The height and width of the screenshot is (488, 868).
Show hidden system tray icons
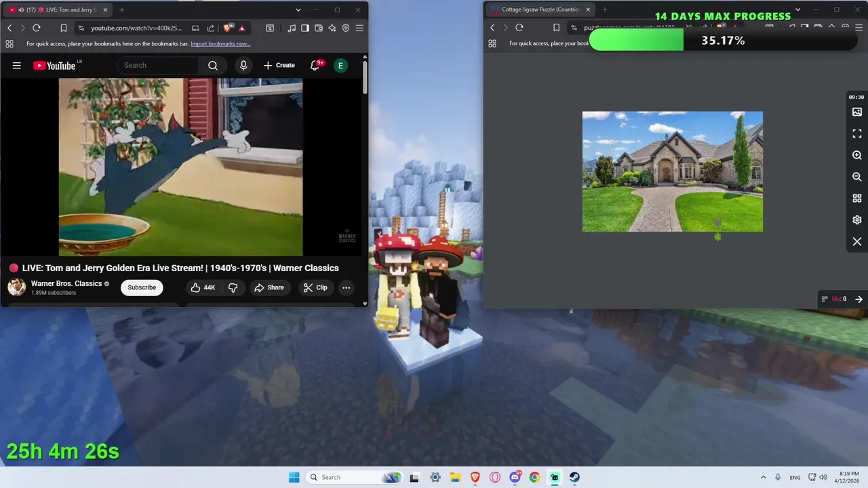click(x=764, y=477)
